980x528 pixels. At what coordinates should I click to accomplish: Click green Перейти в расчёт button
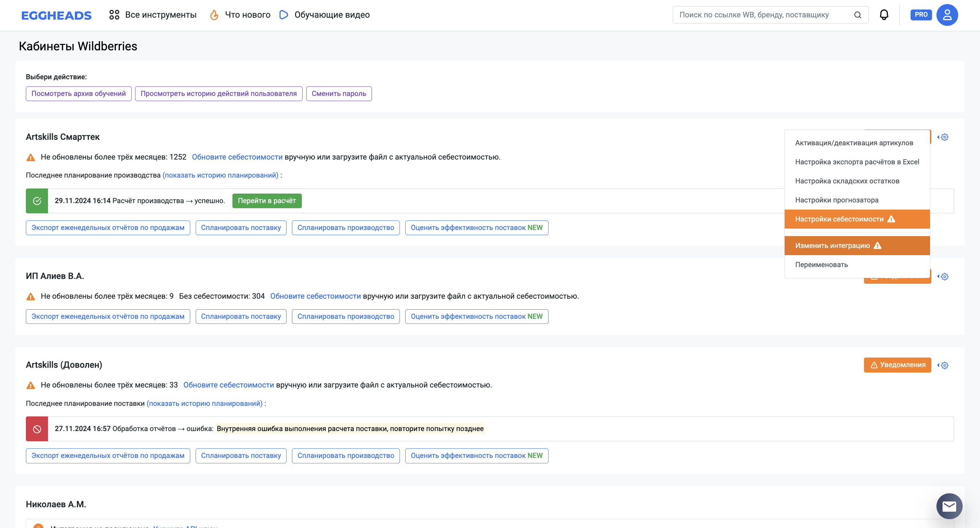tap(267, 201)
